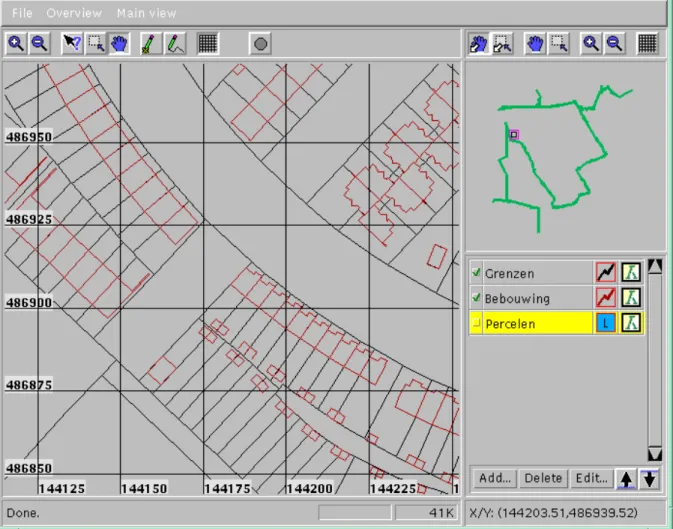Open the Overview menu
Screen dimensions: 673x529
pos(74,13)
